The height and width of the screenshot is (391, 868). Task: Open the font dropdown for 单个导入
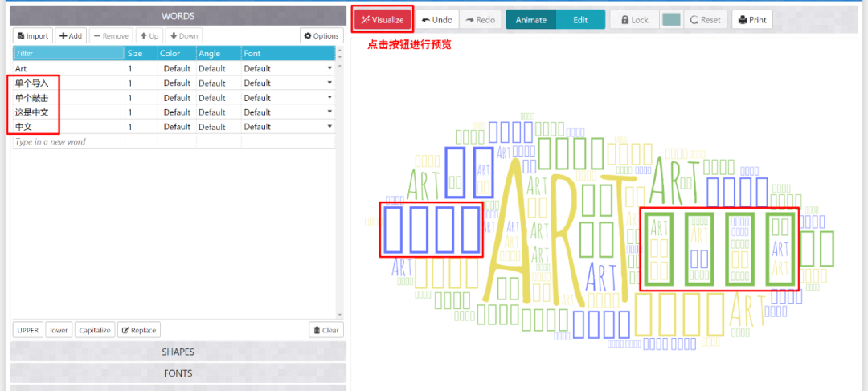[x=330, y=83]
